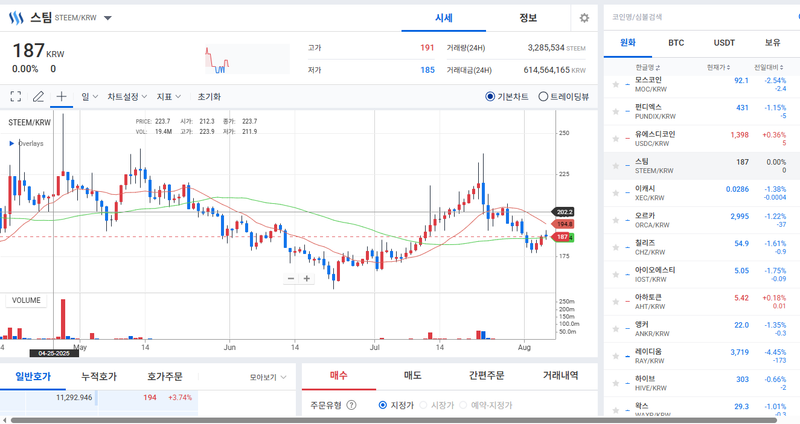Click the help icon next to 주문유형
Screen dimensions: 800x424
point(351,405)
